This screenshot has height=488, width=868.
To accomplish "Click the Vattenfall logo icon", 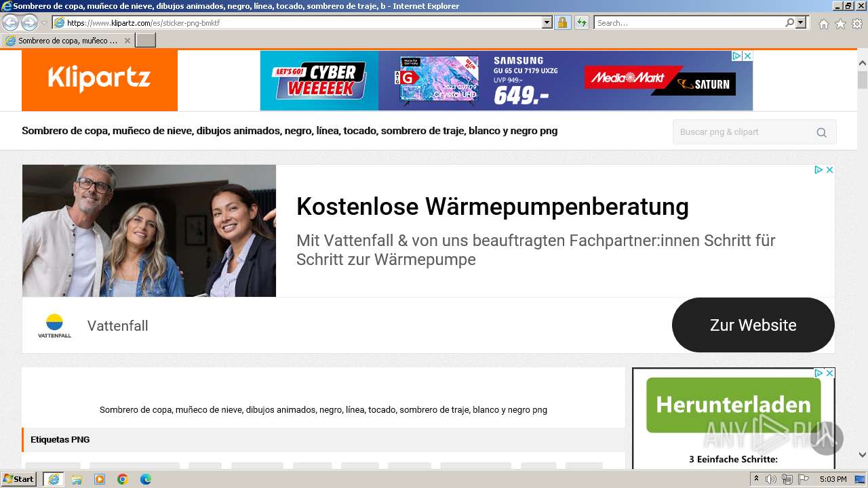I will click(x=54, y=325).
